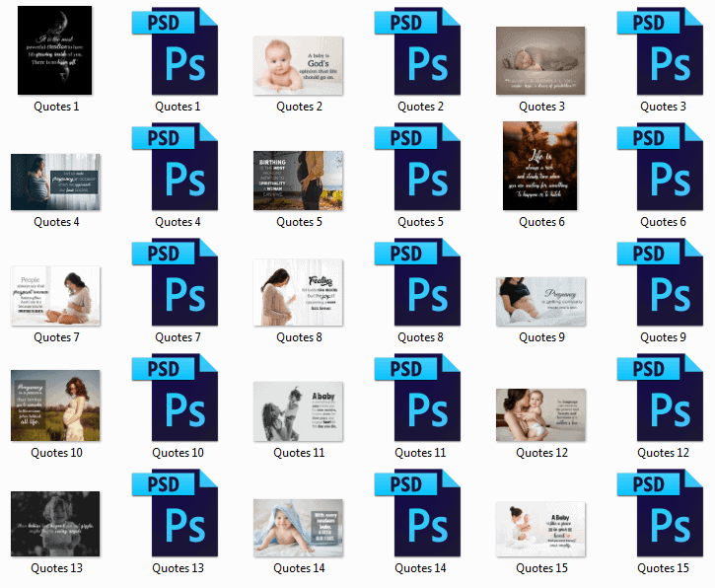Select the Quotes 4 PSD file icon
The width and height of the screenshot is (715, 588).
176,166
